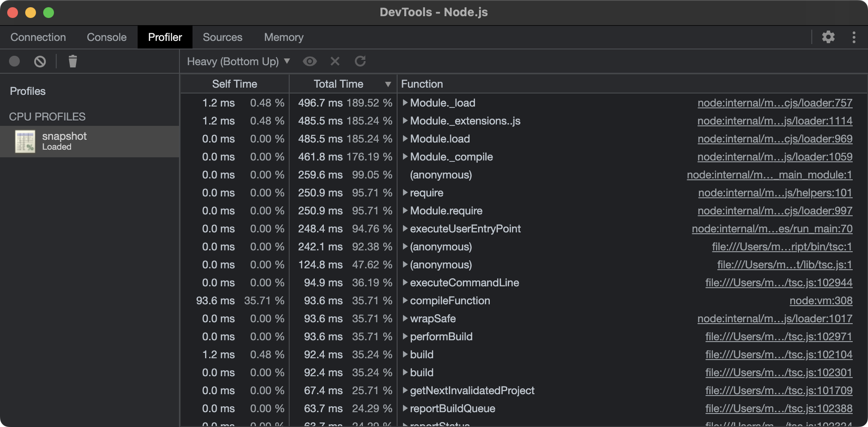Open the three-dot more options menu
The width and height of the screenshot is (868, 427).
point(854,37)
